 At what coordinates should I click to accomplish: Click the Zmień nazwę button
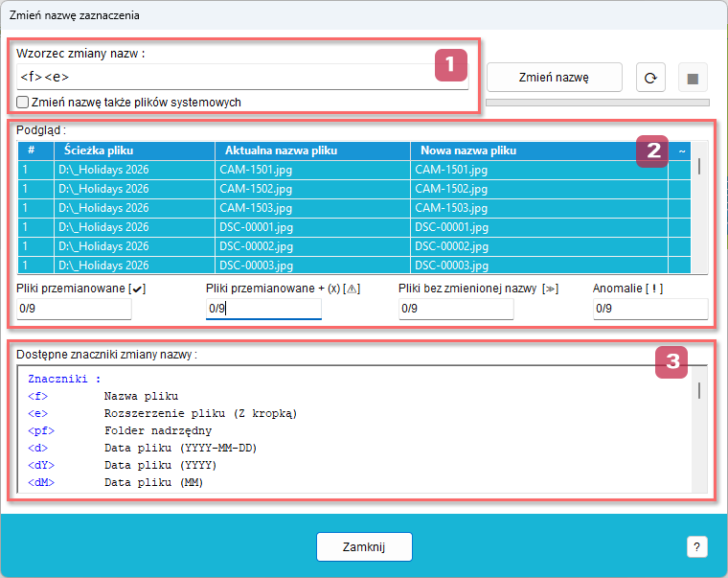[554, 78]
